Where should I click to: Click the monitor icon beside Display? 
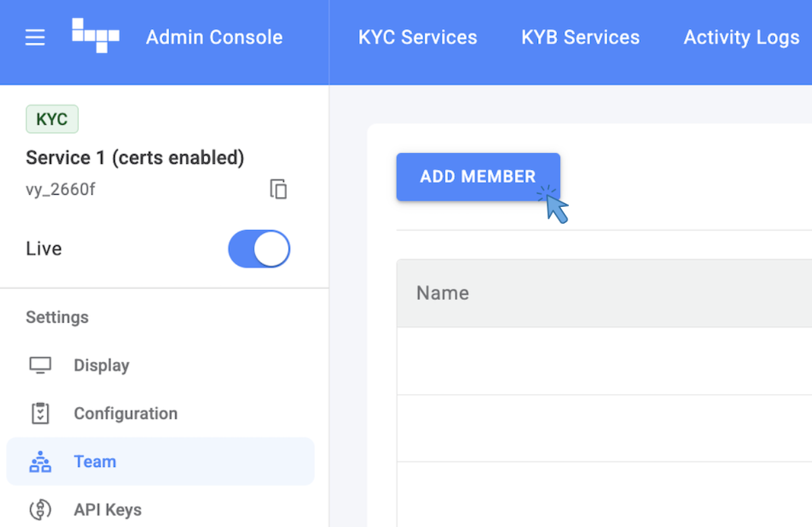click(40, 365)
